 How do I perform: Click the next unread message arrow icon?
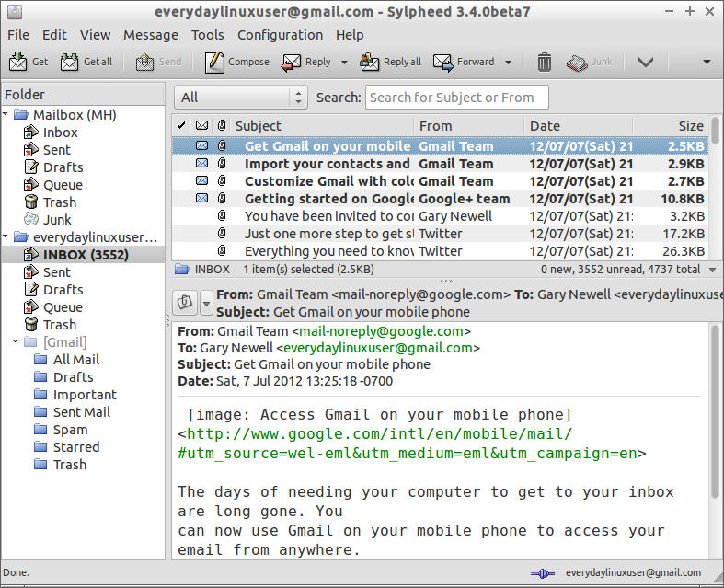[645, 62]
